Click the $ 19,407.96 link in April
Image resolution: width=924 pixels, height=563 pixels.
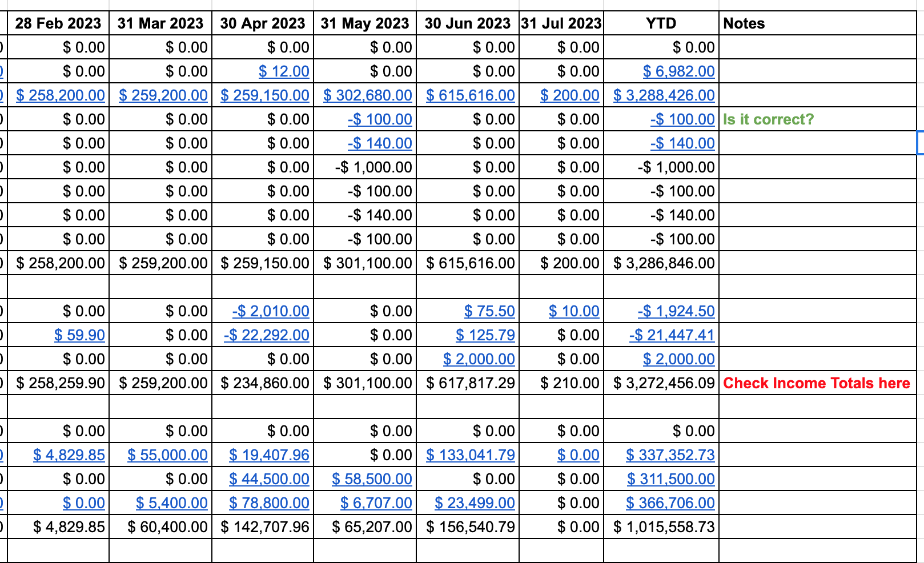(x=269, y=455)
